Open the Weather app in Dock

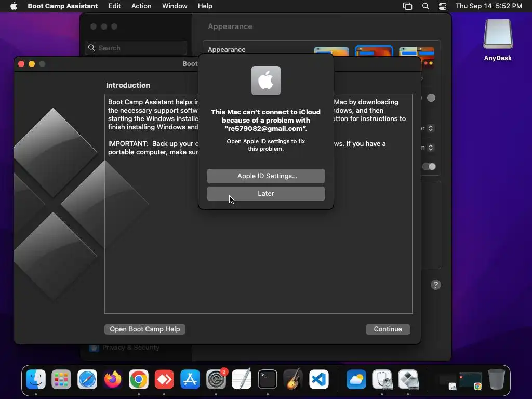(356, 379)
